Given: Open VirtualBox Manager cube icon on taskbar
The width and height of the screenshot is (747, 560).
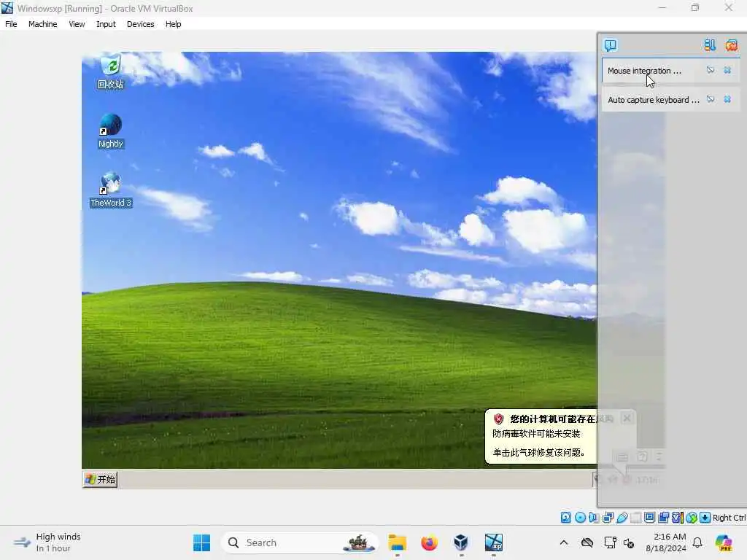Looking at the screenshot, I should [461, 542].
